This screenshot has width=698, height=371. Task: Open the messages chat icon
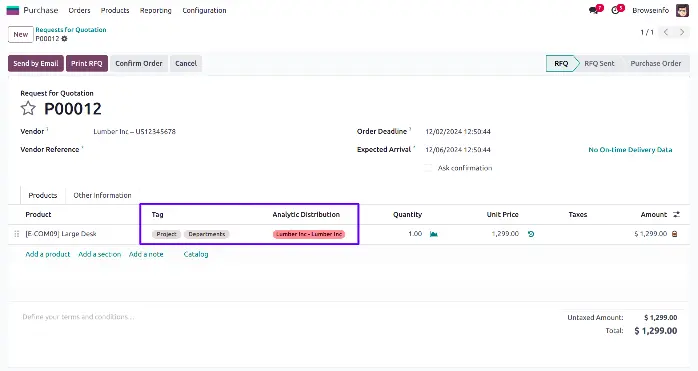(x=593, y=10)
